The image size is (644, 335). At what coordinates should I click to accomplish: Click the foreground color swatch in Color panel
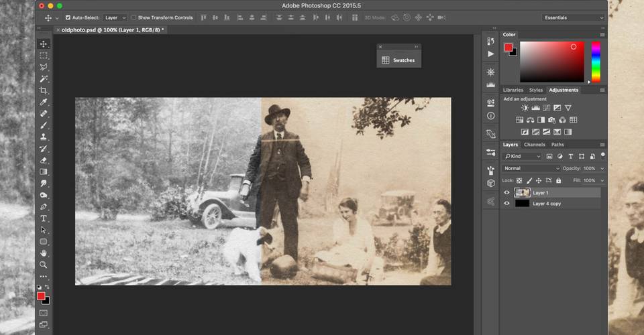508,48
